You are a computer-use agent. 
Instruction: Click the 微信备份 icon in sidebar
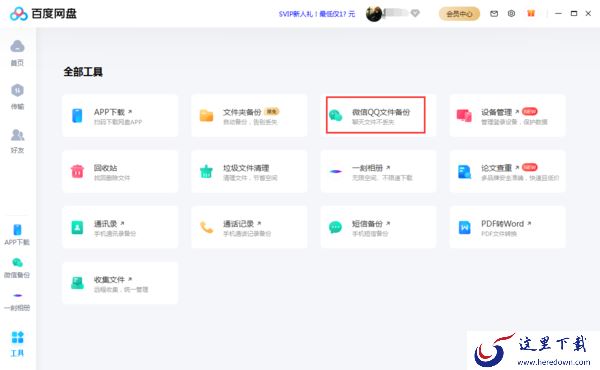click(17, 262)
